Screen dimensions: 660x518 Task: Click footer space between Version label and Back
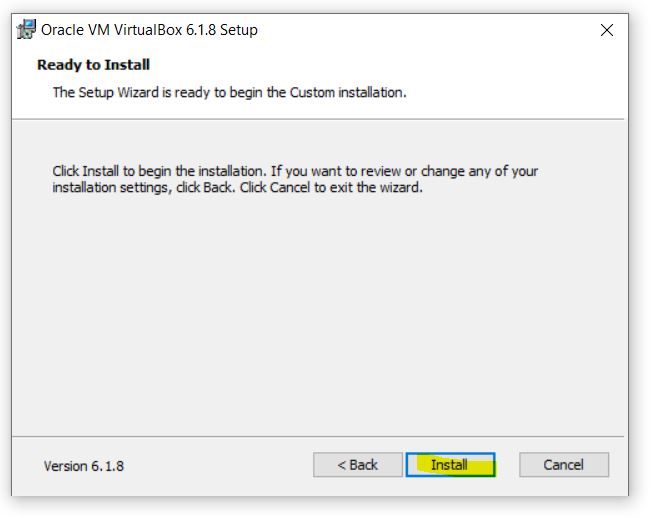[x=220, y=466]
